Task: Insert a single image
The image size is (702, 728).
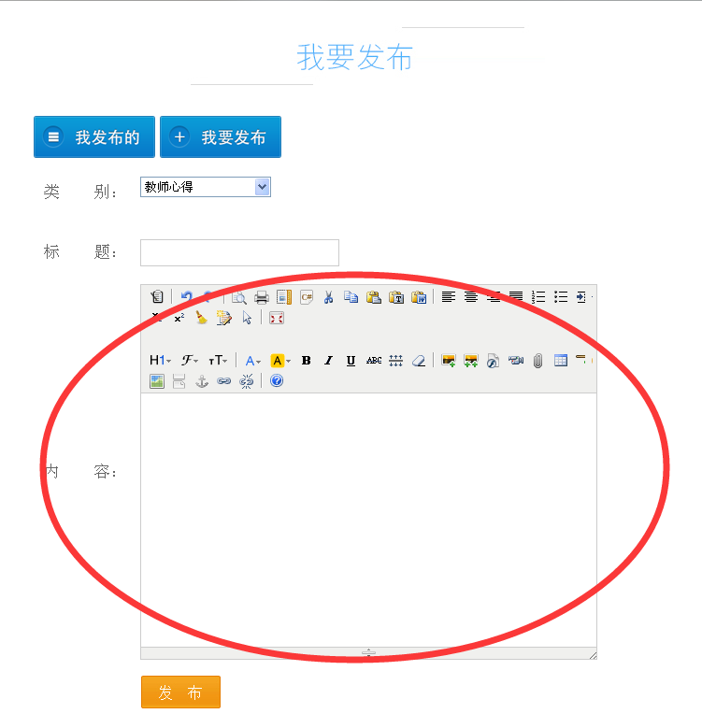Action: pos(449,361)
